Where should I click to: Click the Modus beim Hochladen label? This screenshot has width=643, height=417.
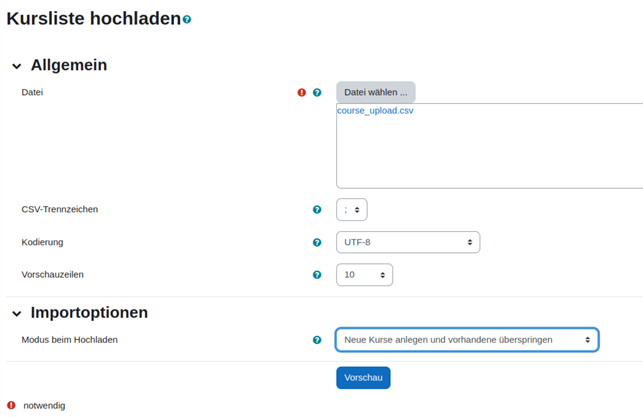coord(69,340)
